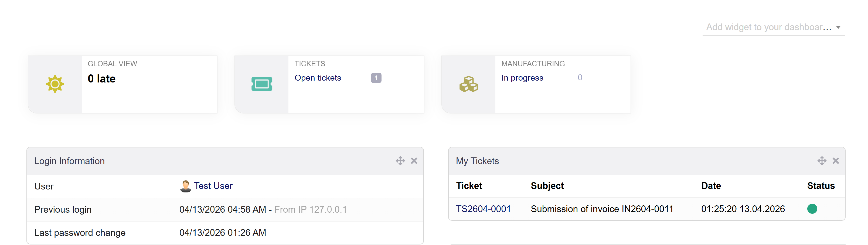Screen dimensions: 868x245
Task: Click the move handle on My Tickets widget
Action: click(x=822, y=161)
